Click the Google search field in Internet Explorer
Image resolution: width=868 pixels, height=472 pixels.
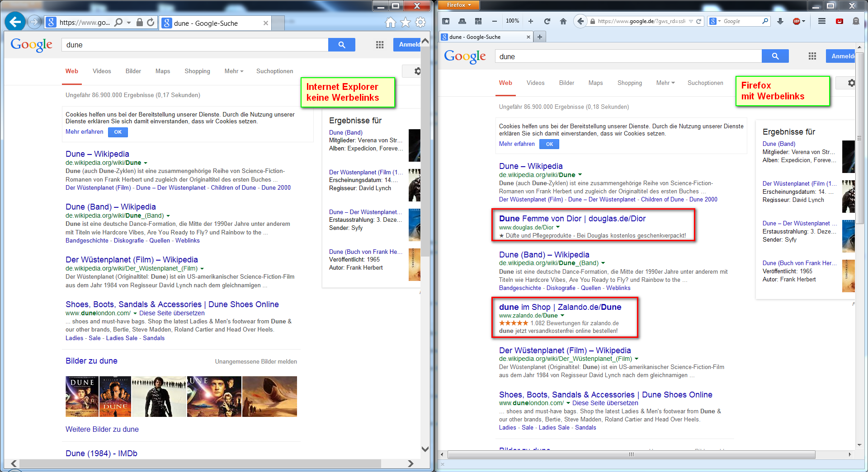click(195, 45)
